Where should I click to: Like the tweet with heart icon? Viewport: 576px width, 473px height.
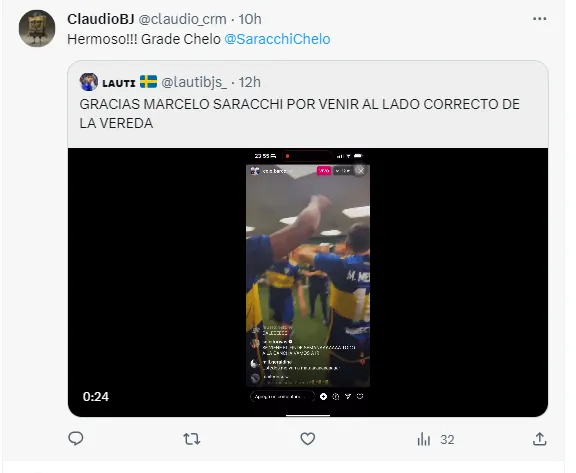click(307, 439)
